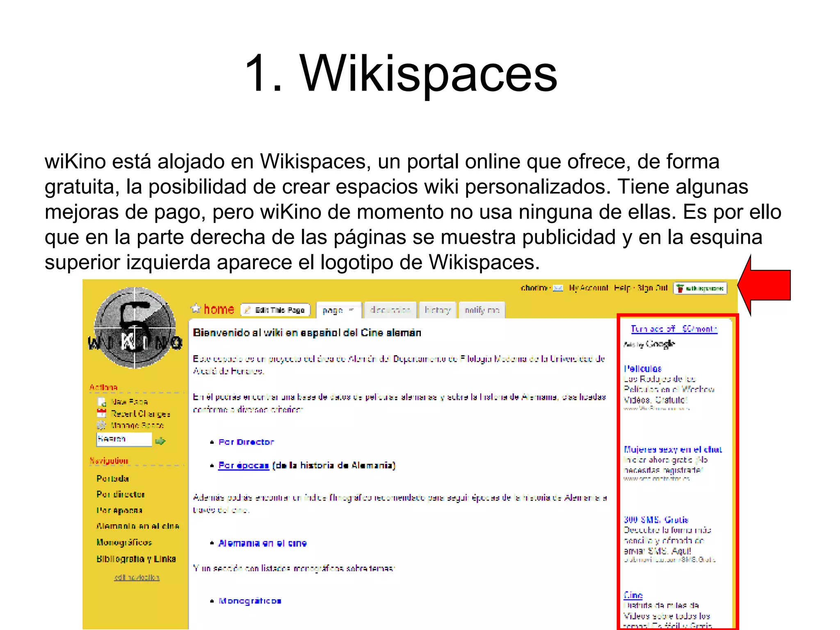Click the Wikispaces logo badge
The height and width of the screenshot is (630, 840).
(700, 288)
